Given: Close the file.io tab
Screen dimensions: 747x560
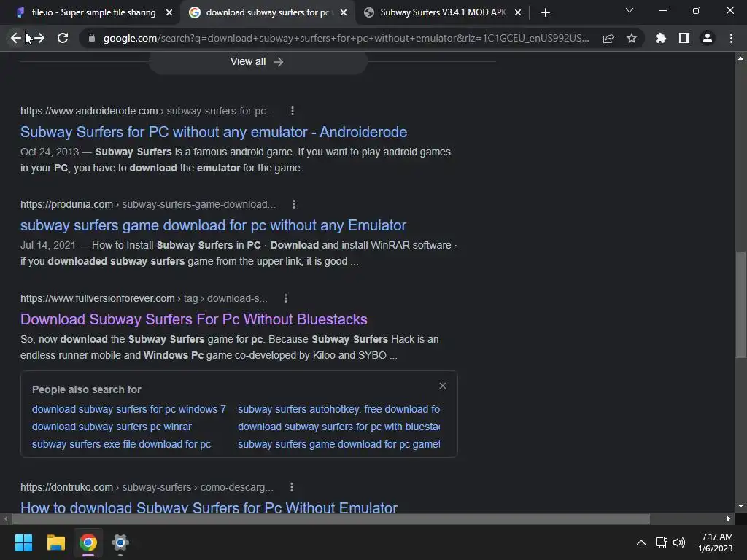Looking at the screenshot, I should pos(169,12).
